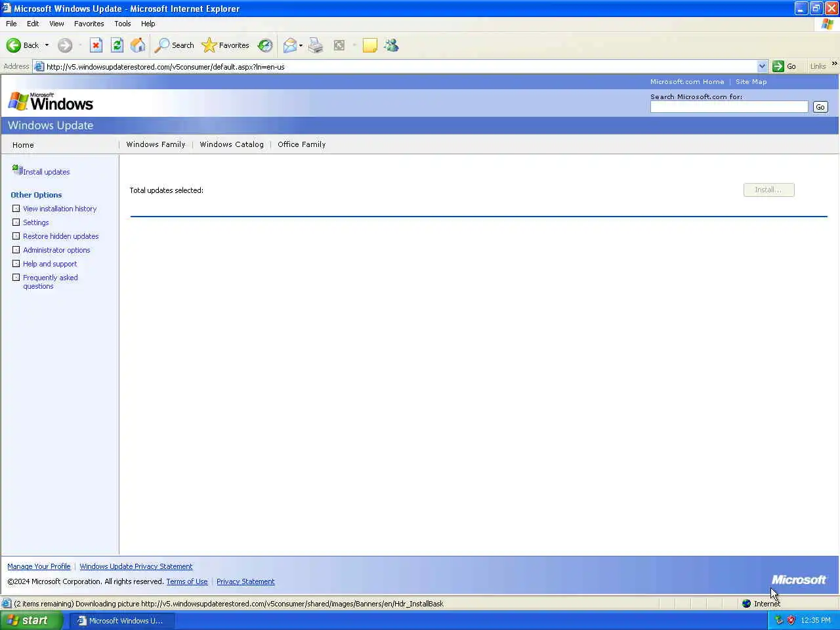Open the Terms of Use link

click(x=187, y=581)
